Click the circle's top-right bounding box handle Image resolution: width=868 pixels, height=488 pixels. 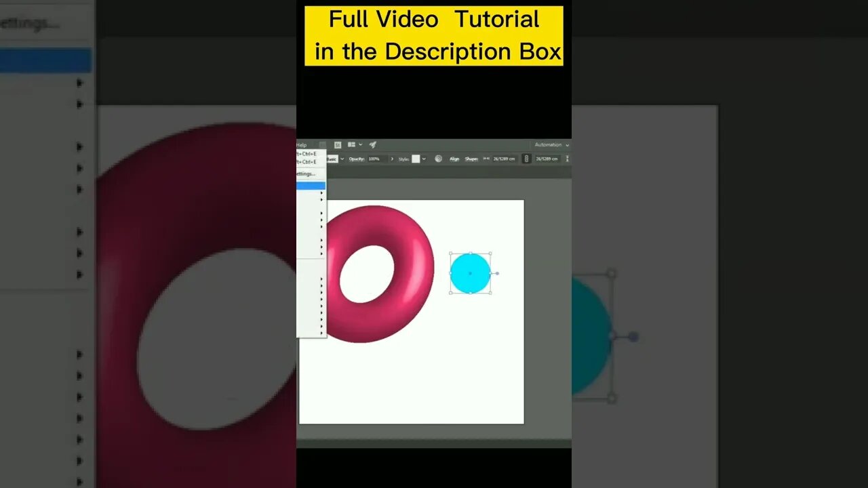click(490, 253)
